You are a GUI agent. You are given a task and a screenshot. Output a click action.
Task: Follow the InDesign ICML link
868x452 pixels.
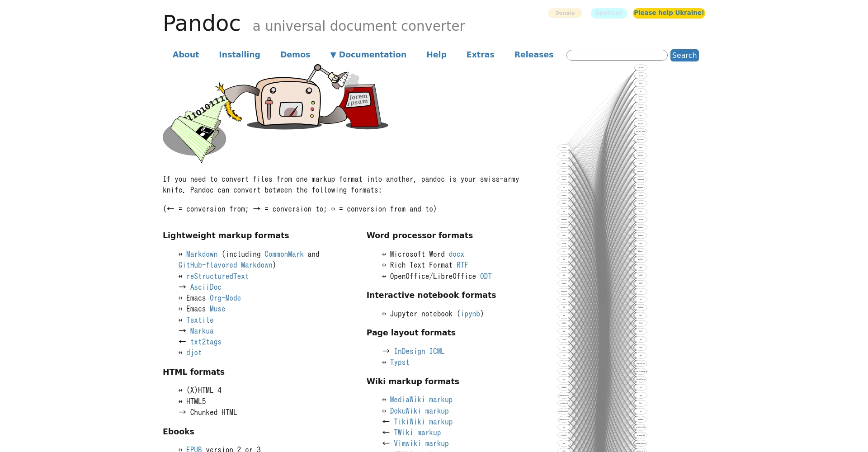419,352
